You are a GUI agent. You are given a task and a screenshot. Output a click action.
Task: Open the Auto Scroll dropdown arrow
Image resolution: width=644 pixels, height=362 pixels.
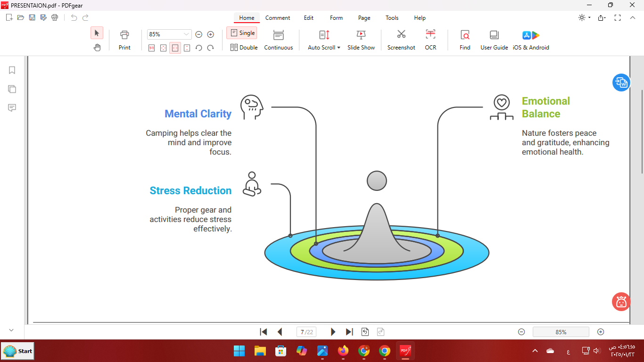click(339, 48)
